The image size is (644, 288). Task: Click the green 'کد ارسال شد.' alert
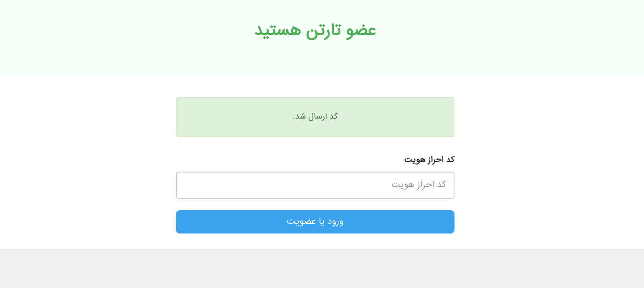[x=315, y=117]
